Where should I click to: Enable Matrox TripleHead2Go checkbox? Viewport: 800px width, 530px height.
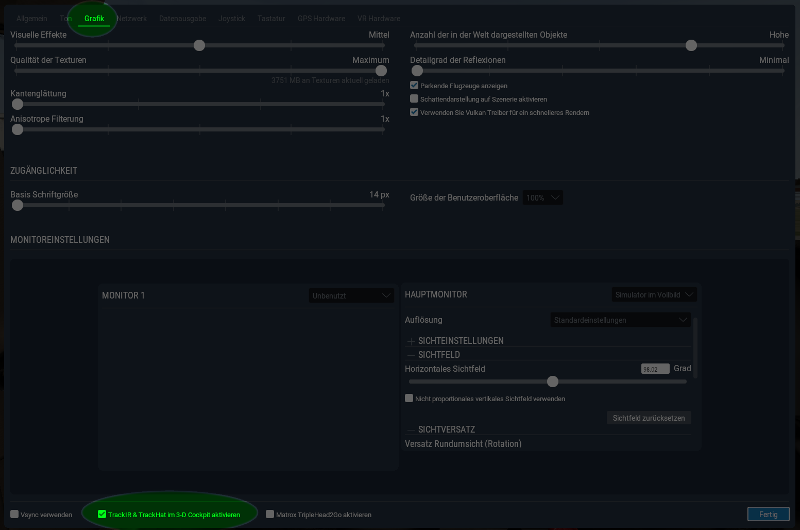[x=270, y=514]
